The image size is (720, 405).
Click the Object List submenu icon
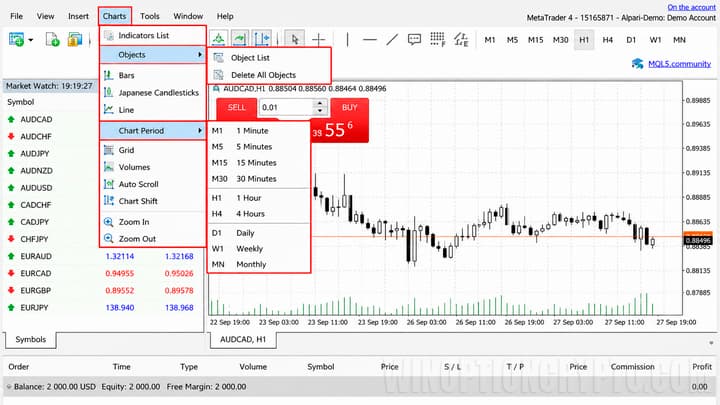point(219,58)
